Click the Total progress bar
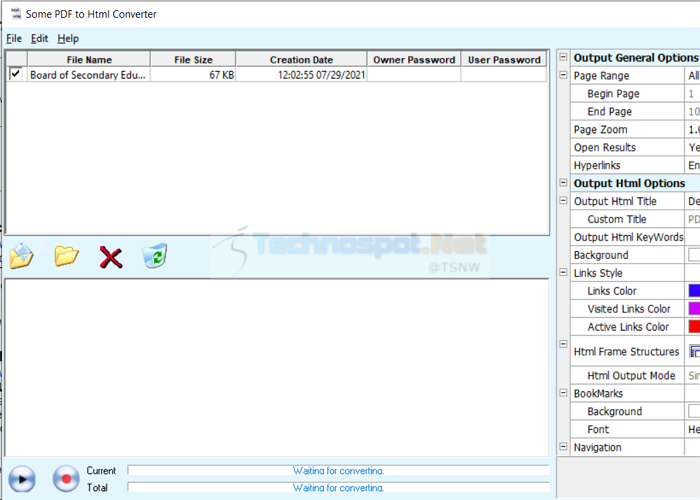The width and height of the screenshot is (700, 500). tap(338, 487)
